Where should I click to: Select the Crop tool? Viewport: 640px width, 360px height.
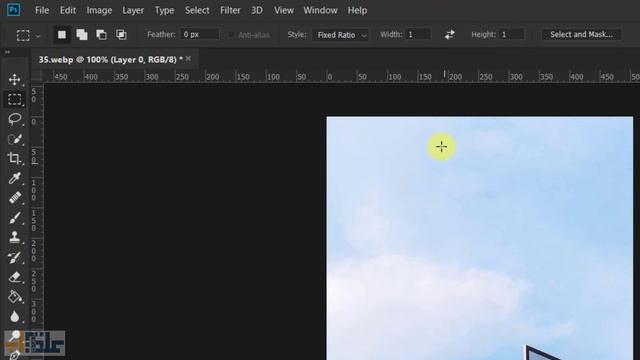pos(15,158)
